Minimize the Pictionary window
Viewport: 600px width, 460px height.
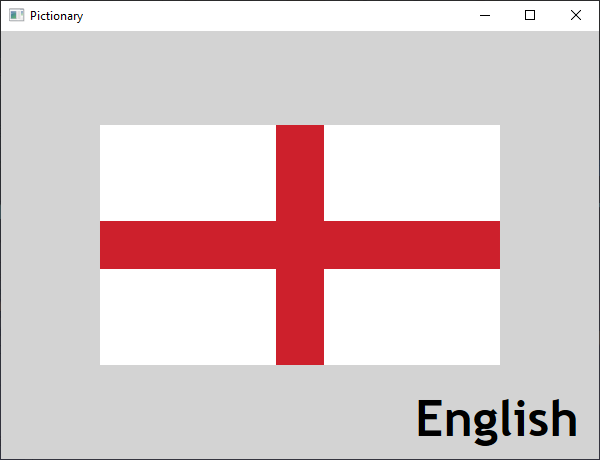pos(485,15)
